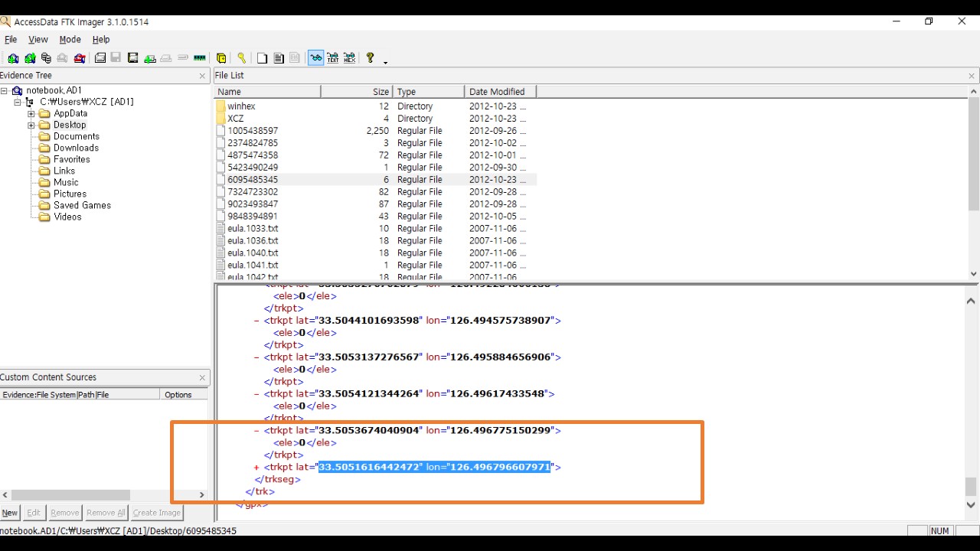The image size is (980, 551).
Task: Select the XCZ directory row
Action: tap(375, 119)
